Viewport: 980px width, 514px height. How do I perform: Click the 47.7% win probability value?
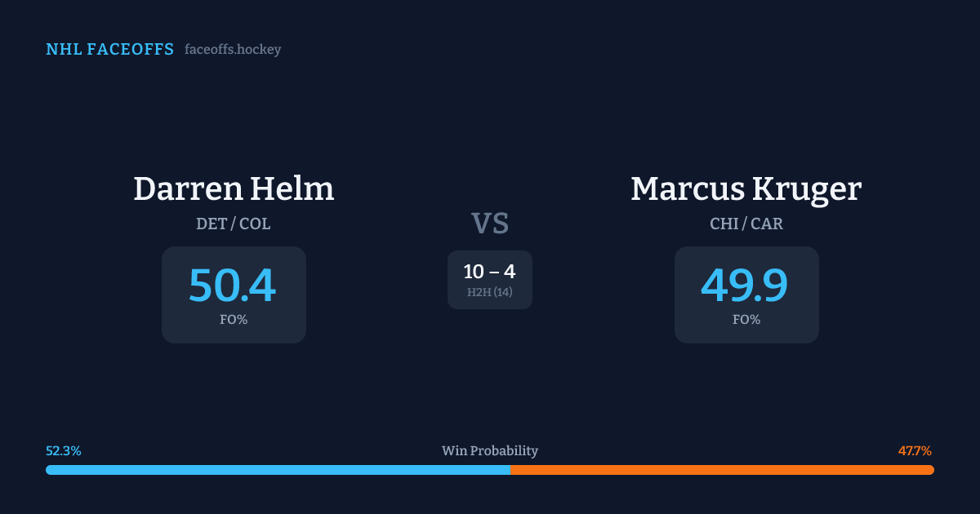[x=915, y=451]
